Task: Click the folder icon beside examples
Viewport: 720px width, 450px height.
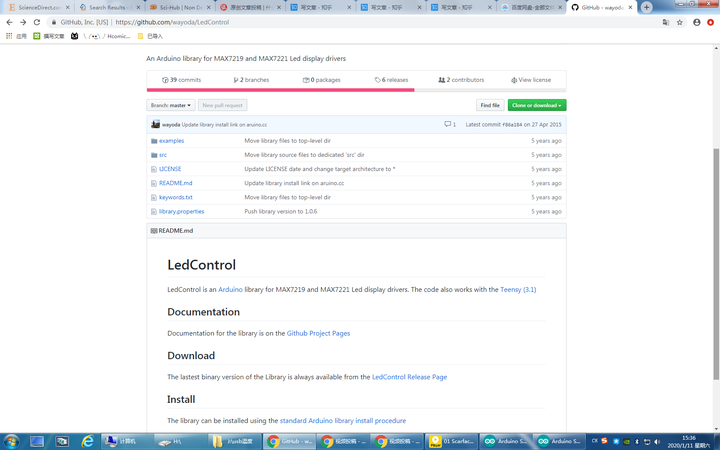Action: (154, 141)
